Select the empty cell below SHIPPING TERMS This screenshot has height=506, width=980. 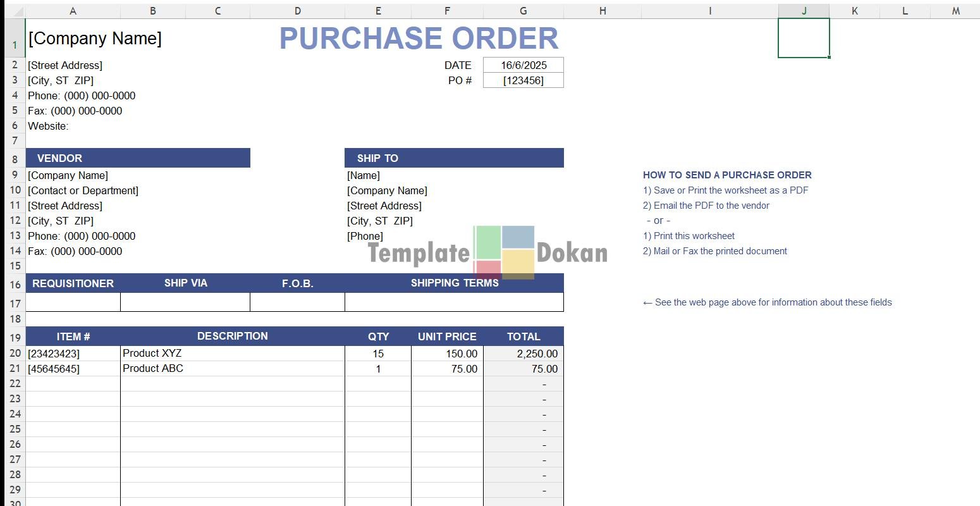(x=453, y=302)
